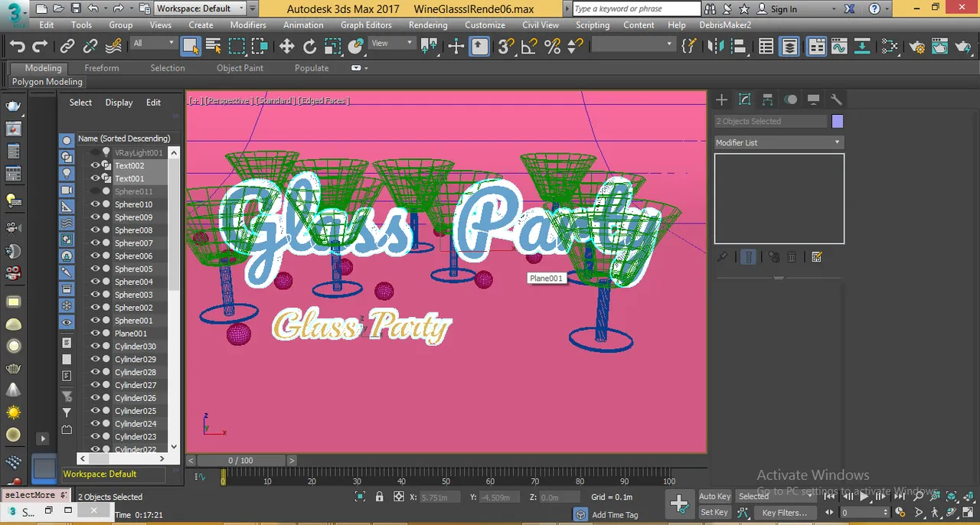Image resolution: width=980 pixels, height=525 pixels.
Task: Open the Graph Editors menu
Action: [366, 24]
